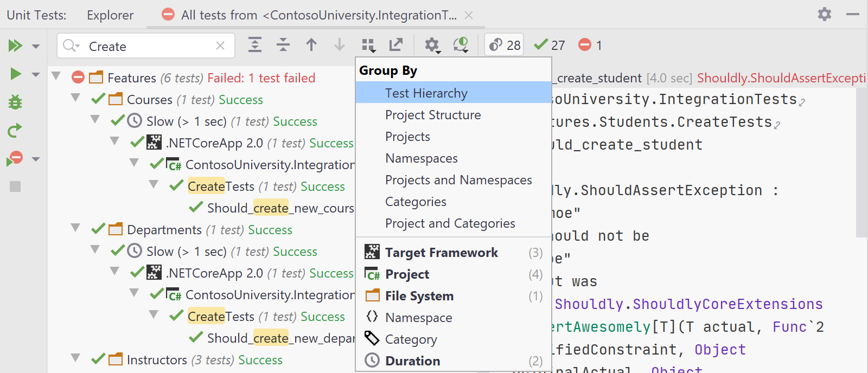Run failed tests icon in left sidebar

15,158
